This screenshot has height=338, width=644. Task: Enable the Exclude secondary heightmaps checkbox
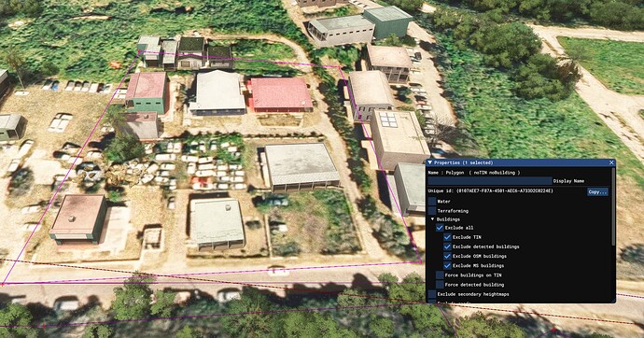(432, 294)
